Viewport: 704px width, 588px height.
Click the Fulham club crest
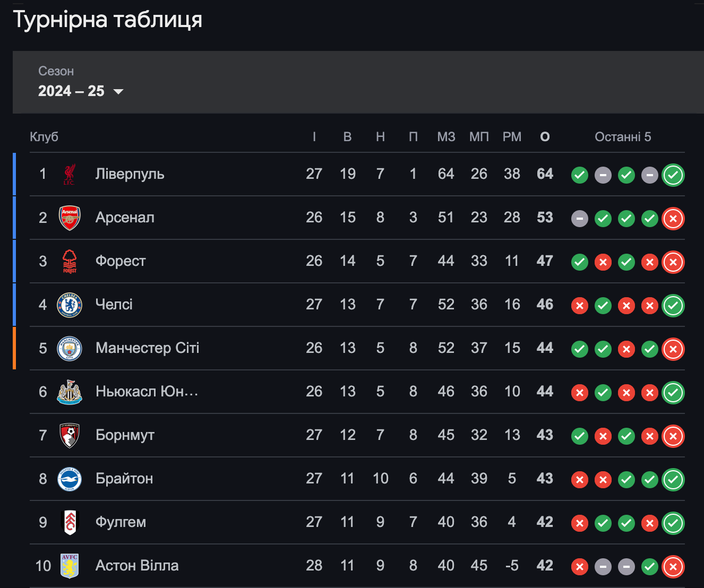click(70, 522)
